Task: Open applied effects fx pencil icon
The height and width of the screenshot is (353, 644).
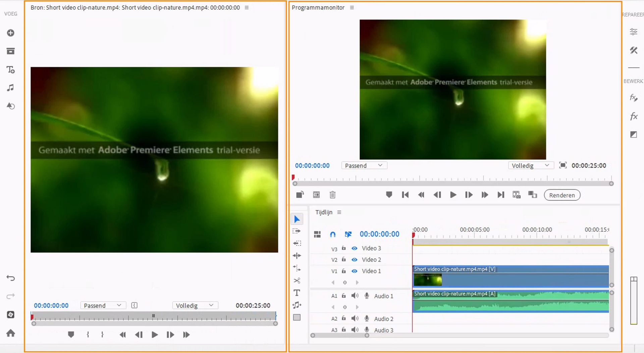Action: [x=633, y=98]
